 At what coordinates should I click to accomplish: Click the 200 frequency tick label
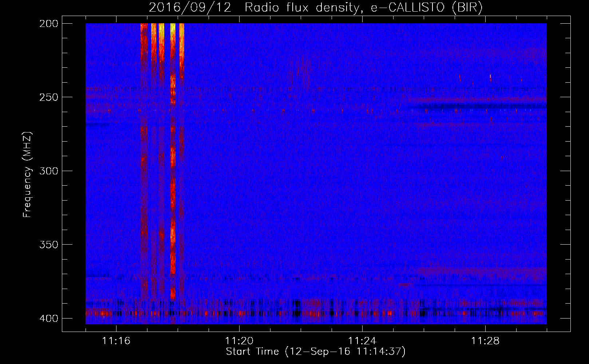tap(48, 23)
